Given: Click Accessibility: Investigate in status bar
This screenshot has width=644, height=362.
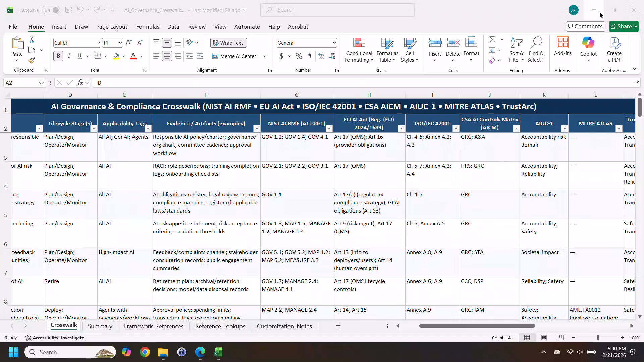Looking at the screenshot, I should coord(55,338).
